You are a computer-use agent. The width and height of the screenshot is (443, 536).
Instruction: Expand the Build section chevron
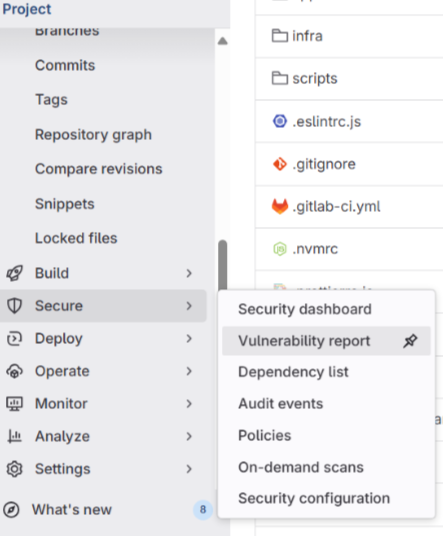pyautogui.click(x=189, y=273)
